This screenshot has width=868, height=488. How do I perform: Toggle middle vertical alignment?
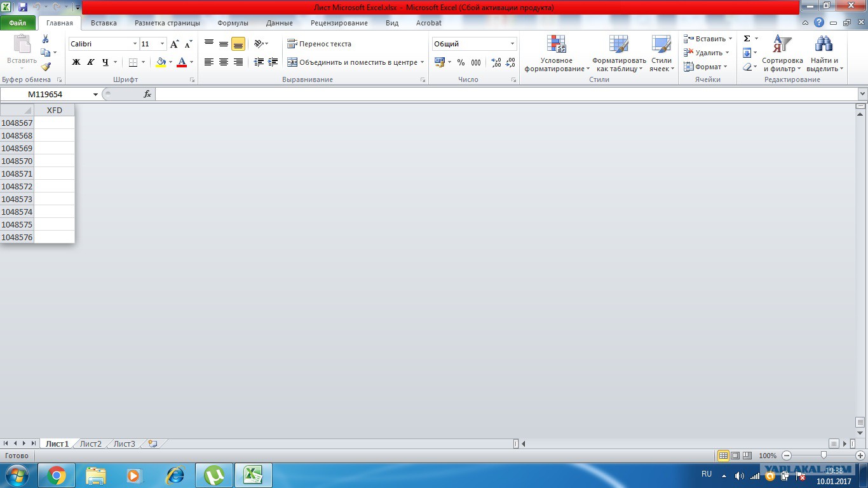pyautogui.click(x=224, y=44)
